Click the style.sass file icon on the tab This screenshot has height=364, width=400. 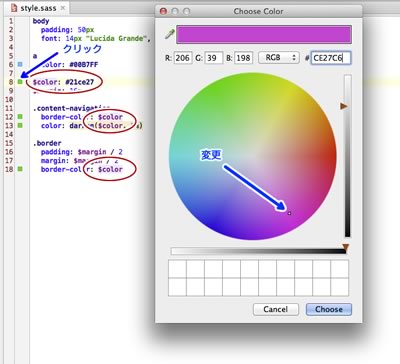point(14,8)
